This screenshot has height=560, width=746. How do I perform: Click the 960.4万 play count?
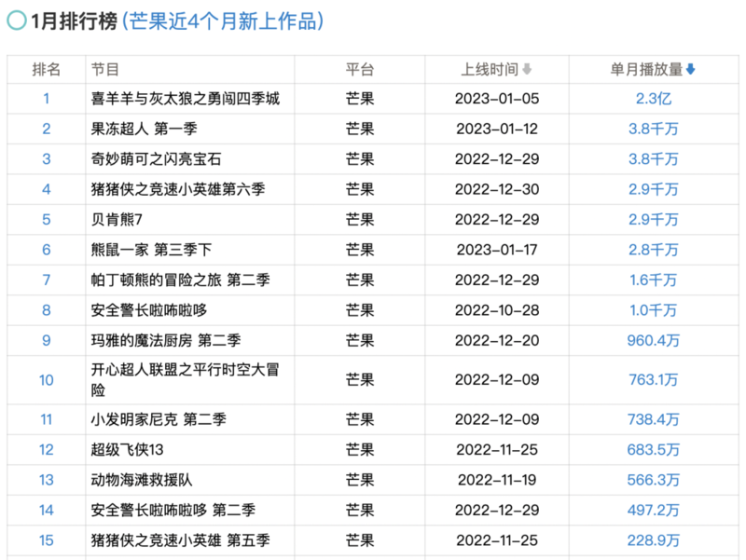[x=654, y=340]
